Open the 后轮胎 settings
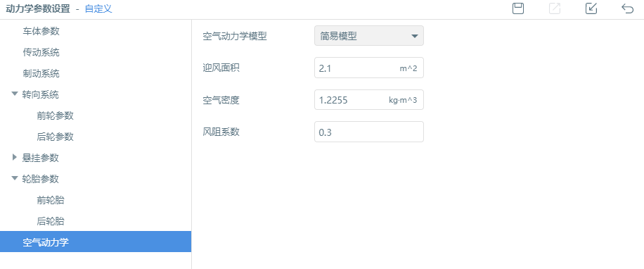The height and width of the screenshot is (269, 644). coord(51,221)
